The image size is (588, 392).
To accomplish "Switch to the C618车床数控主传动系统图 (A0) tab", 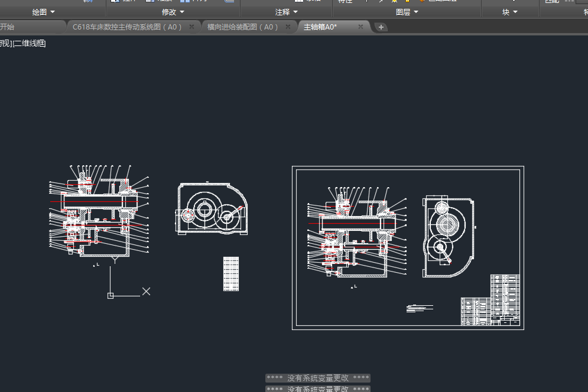I will tap(127, 27).
